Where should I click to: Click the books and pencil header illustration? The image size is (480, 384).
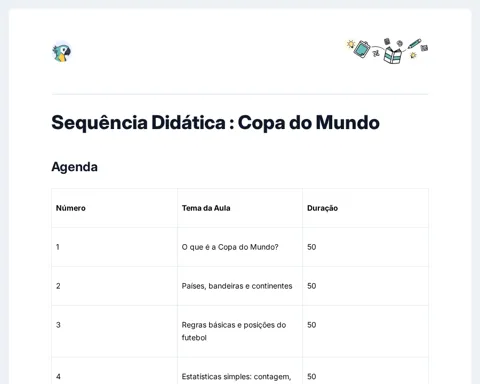pos(387,51)
